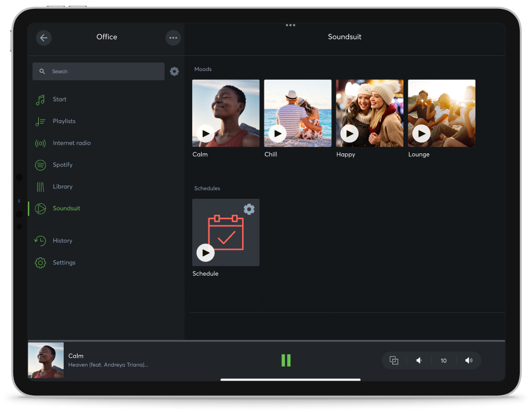Open the Settings gear next to Search

tap(175, 71)
